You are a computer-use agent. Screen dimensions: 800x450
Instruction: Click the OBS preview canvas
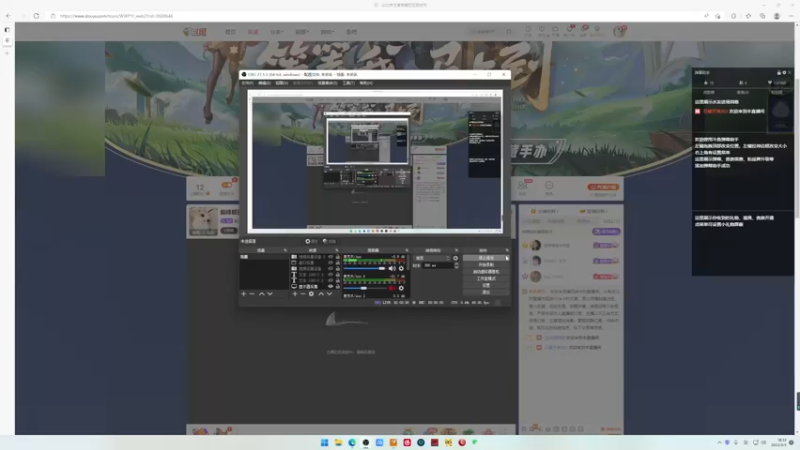click(x=375, y=162)
